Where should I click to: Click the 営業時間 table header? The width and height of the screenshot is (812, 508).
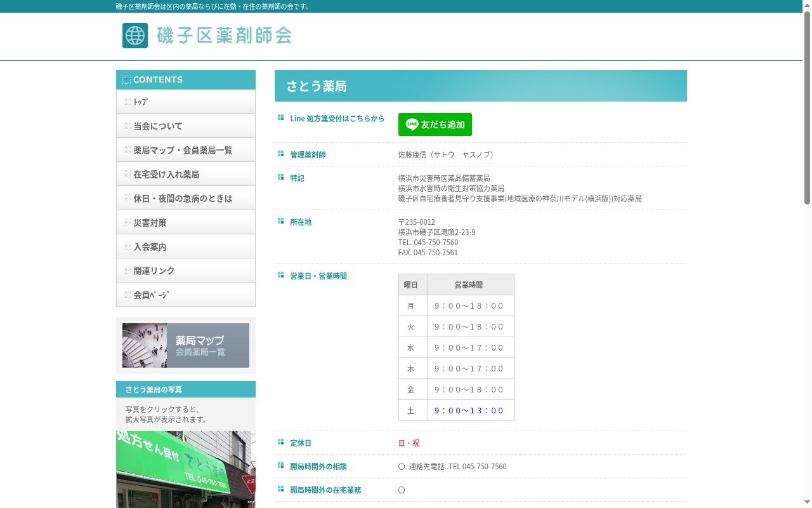(471, 285)
